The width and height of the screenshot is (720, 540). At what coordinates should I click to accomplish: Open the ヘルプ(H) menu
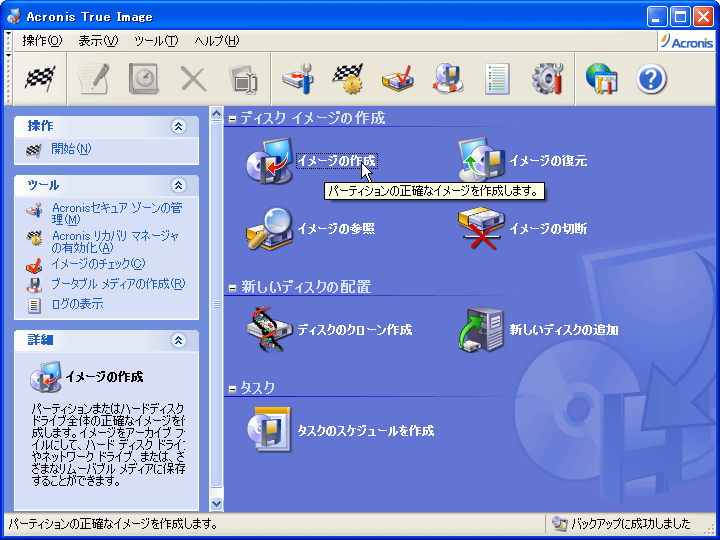pos(216,41)
